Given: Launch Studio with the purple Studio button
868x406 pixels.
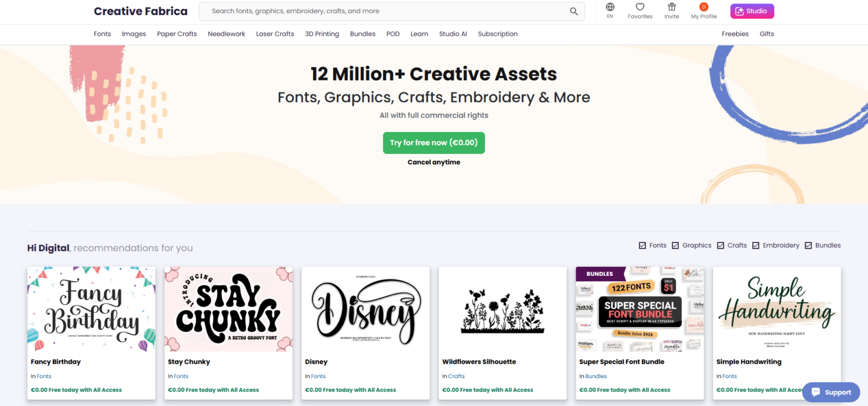Looking at the screenshot, I should pyautogui.click(x=752, y=10).
